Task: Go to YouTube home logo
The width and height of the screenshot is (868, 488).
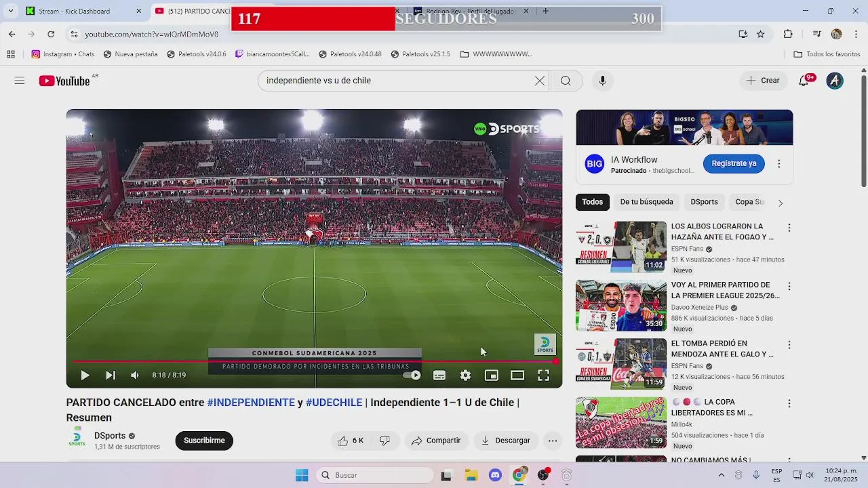Action: [64, 81]
